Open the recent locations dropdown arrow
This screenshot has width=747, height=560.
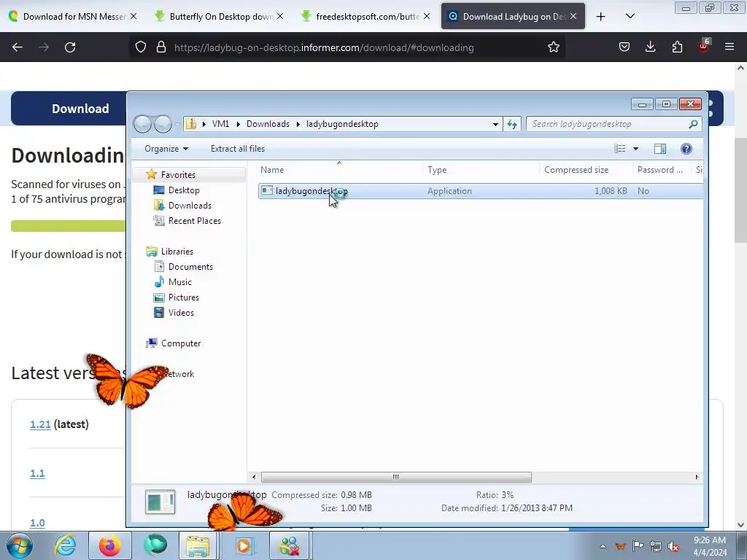177,124
